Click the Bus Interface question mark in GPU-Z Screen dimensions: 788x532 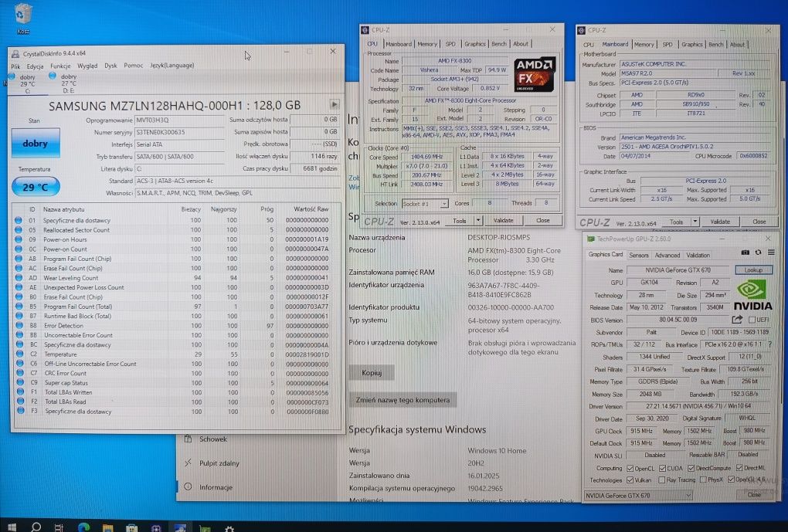tap(770, 344)
